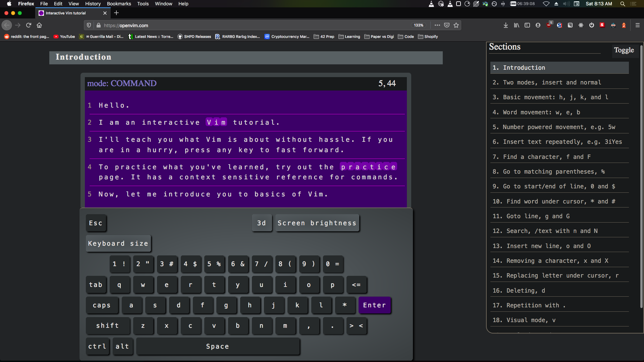Open the Tools menu

143,4
